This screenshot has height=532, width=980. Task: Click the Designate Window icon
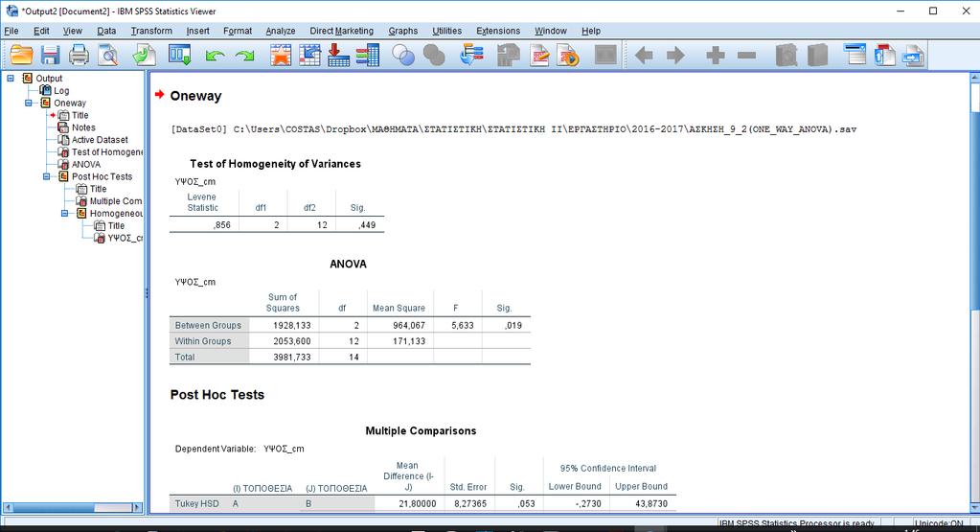click(x=508, y=56)
